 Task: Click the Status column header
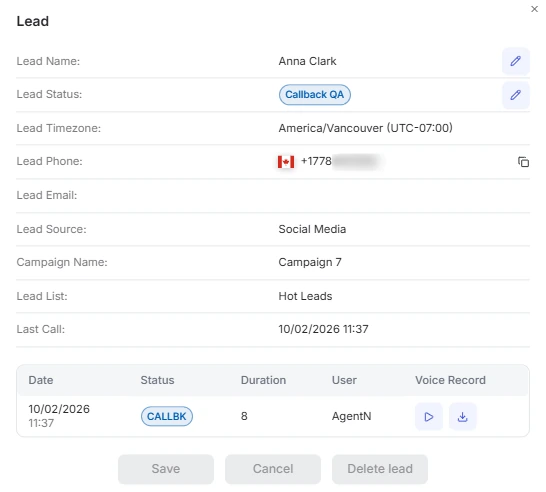(157, 380)
